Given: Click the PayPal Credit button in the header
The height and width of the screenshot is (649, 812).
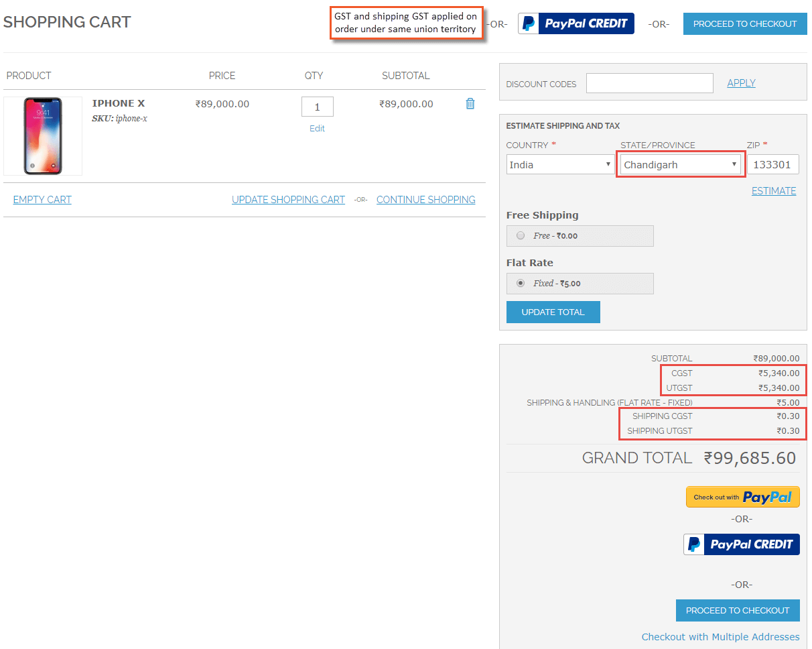Looking at the screenshot, I should tap(576, 23).
